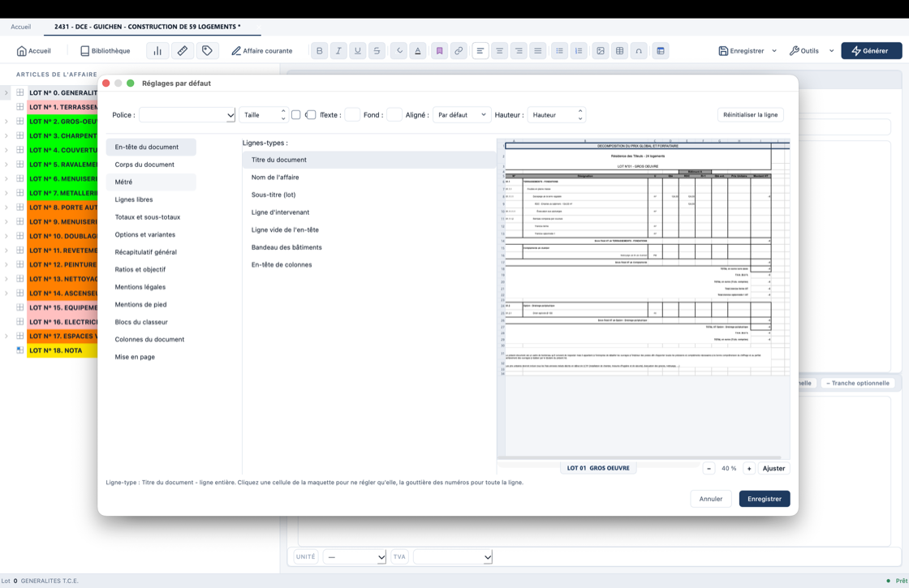The image size is (909, 588).
Task: Open the Corps du document section
Action: click(x=151, y=165)
